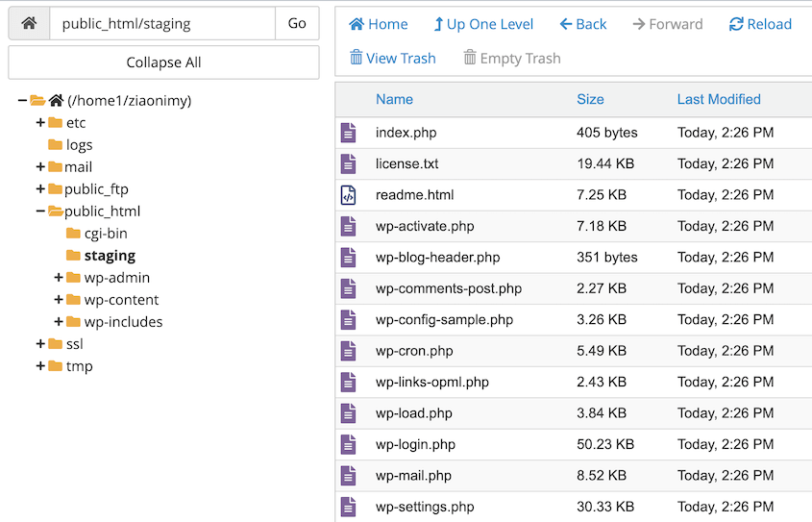Reload the file listing
Image resolution: width=812 pixels, height=522 pixels.
pos(760,24)
